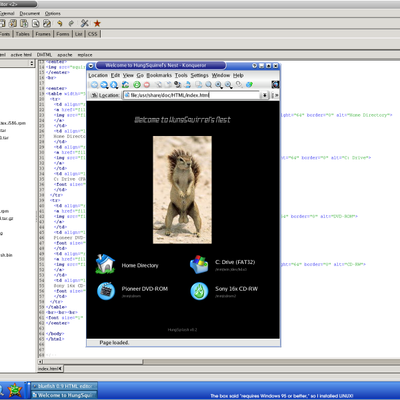Image resolution: width=400 pixels, height=400 pixels.
Task: Open the Edit menu in Konqueror
Action: point(115,75)
